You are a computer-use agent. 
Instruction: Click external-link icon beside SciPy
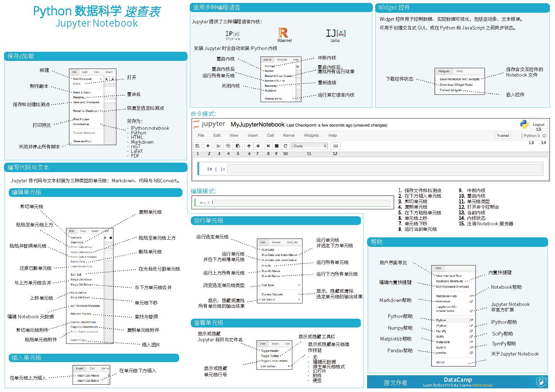(471, 337)
